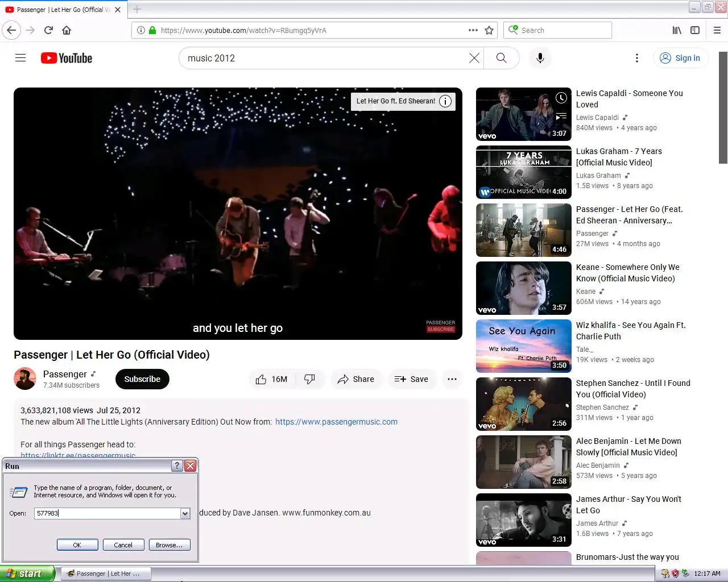The height and width of the screenshot is (582, 728).
Task: Click the green padlock security icon
Action: (x=152, y=30)
